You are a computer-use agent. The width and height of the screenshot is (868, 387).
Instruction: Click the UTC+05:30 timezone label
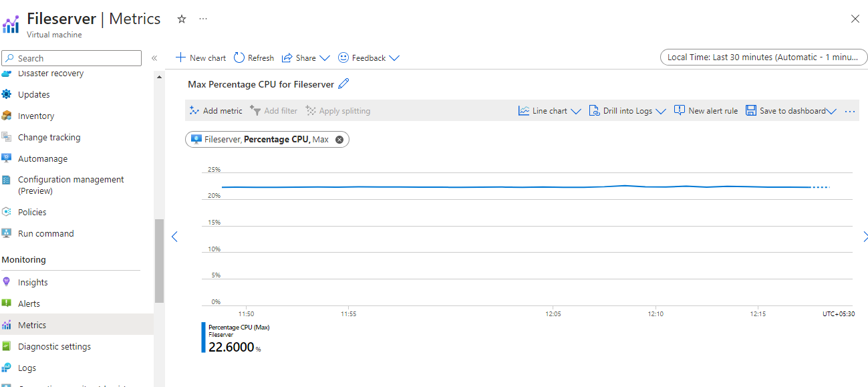pos(839,313)
